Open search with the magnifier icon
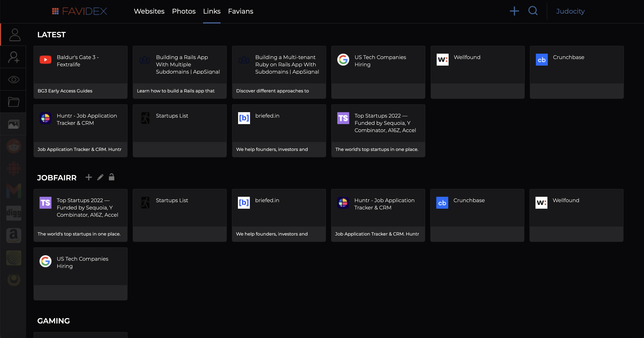The width and height of the screenshot is (644, 338). click(x=533, y=11)
